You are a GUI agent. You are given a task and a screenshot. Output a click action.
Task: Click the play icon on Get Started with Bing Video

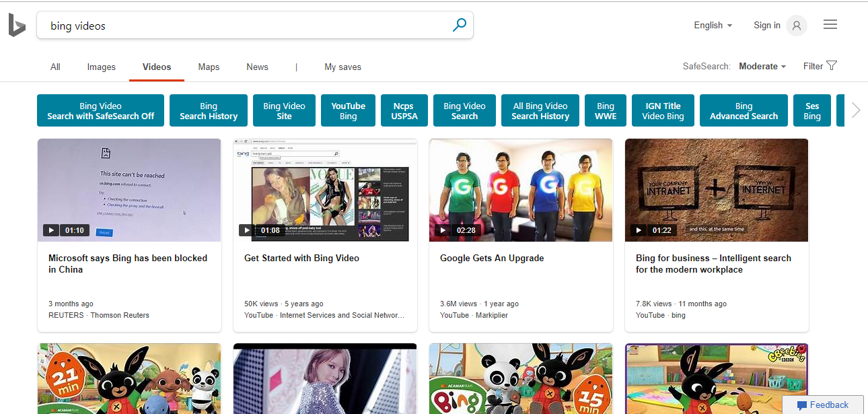246,230
